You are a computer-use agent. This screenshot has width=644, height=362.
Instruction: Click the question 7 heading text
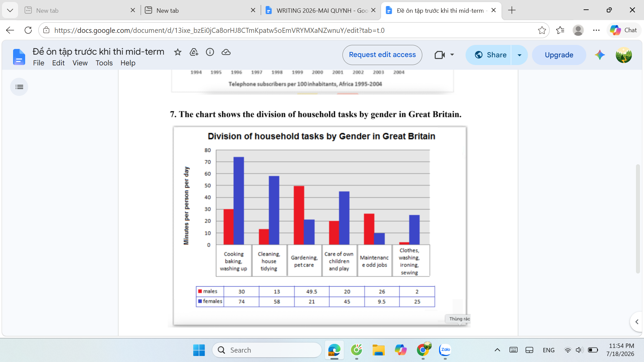coord(315,114)
